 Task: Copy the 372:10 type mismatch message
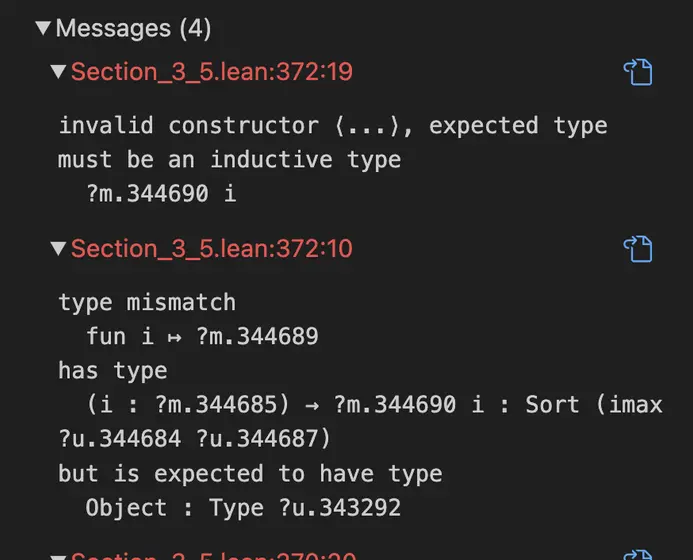[x=637, y=248]
